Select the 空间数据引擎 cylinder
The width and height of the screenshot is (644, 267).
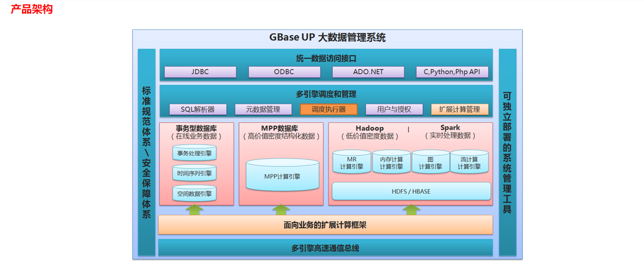pos(194,193)
